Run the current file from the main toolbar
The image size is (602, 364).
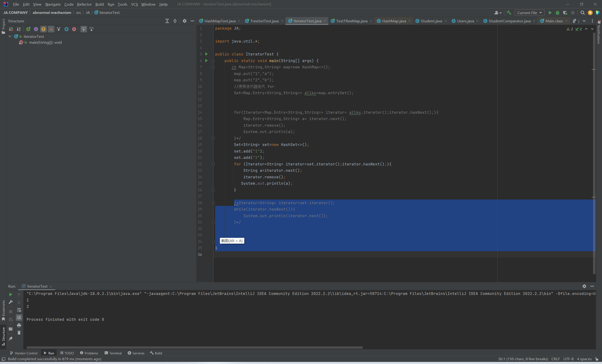coord(550,13)
